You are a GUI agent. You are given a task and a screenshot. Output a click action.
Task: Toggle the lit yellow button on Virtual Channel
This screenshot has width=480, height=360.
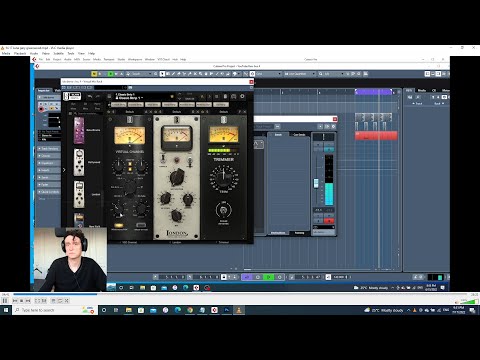coord(118,226)
